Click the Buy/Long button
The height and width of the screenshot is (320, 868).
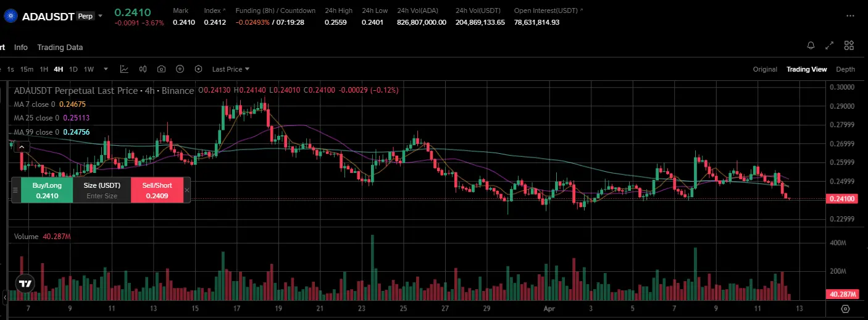tap(47, 190)
